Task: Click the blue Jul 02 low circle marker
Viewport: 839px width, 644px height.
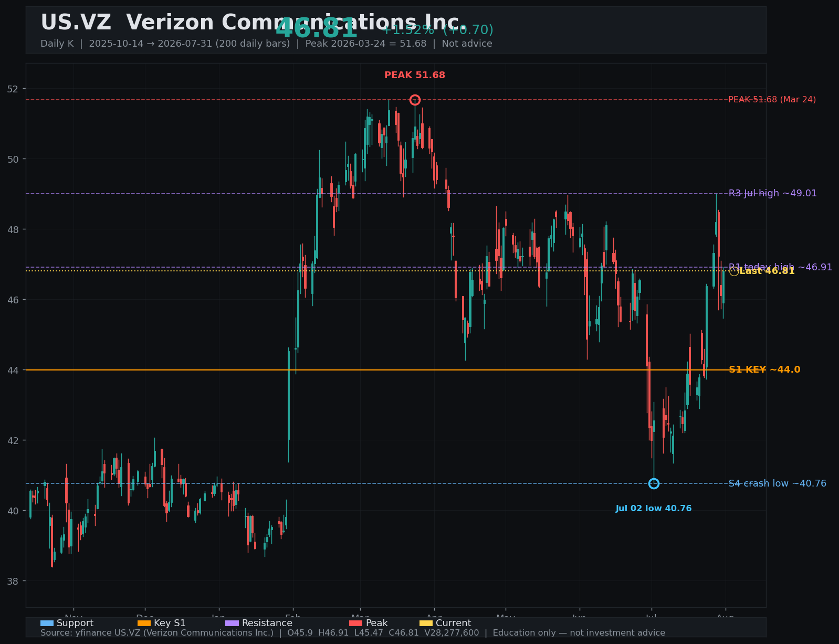Action: tap(654, 483)
